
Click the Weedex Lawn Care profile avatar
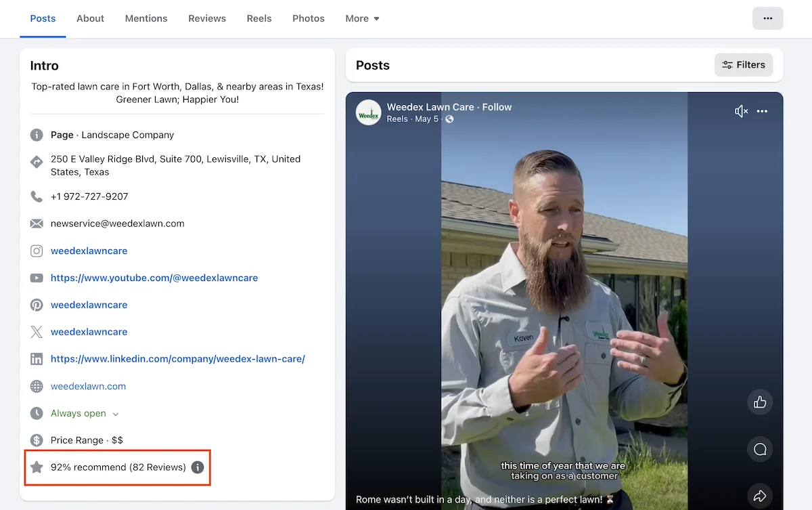pos(369,112)
